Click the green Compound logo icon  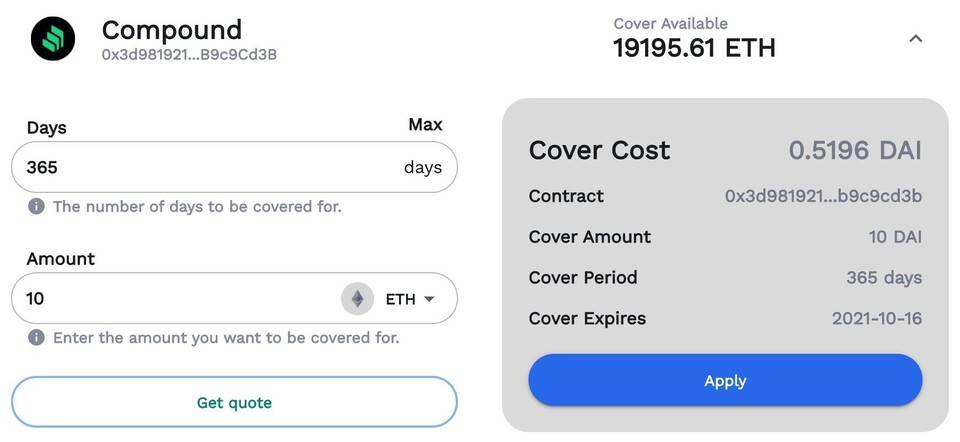(x=53, y=39)
